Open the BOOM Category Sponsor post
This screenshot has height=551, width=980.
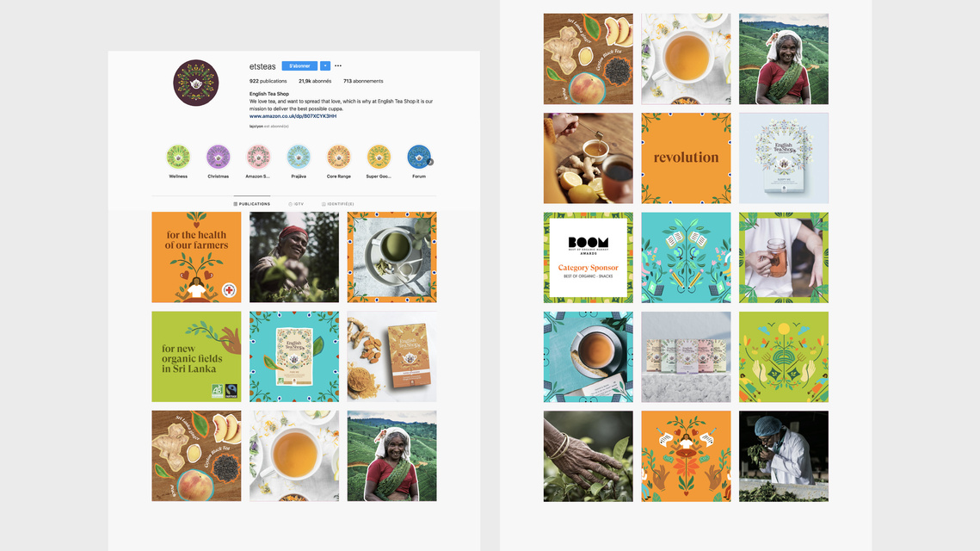click(589, 257)
